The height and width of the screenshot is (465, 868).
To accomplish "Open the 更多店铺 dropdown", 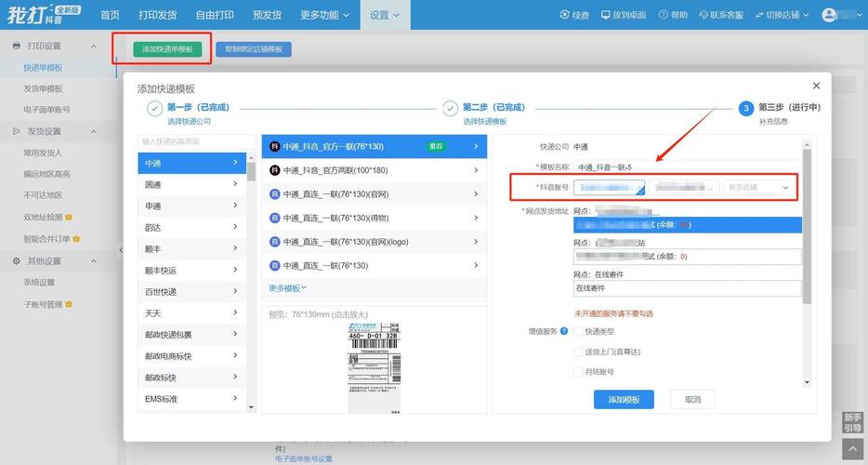I will click(x=758, y=188).
